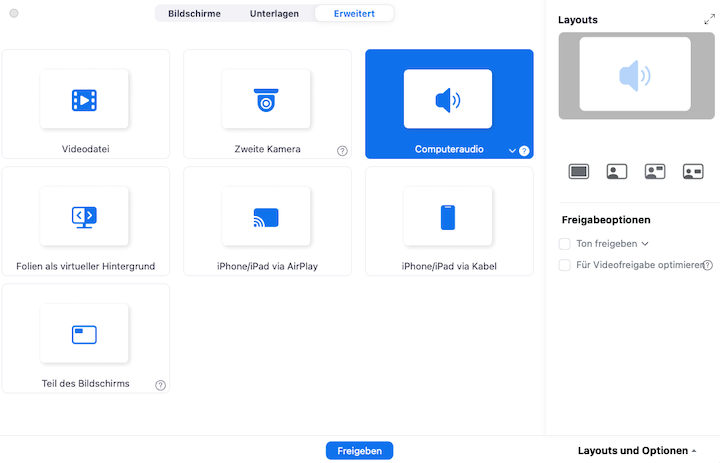Click help icon on Zweite Kamera tile
Viewport: 720px width, 463px height.
coord(342,151)
